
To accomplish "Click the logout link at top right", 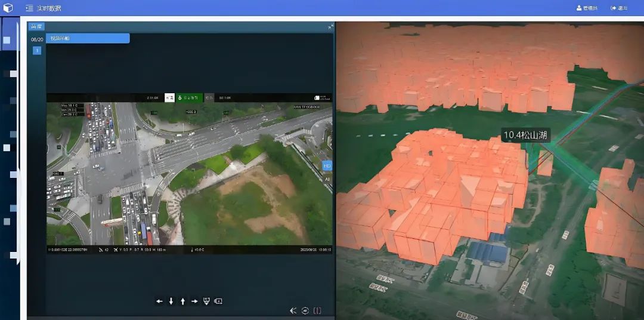I will click(x=619, y=8).
